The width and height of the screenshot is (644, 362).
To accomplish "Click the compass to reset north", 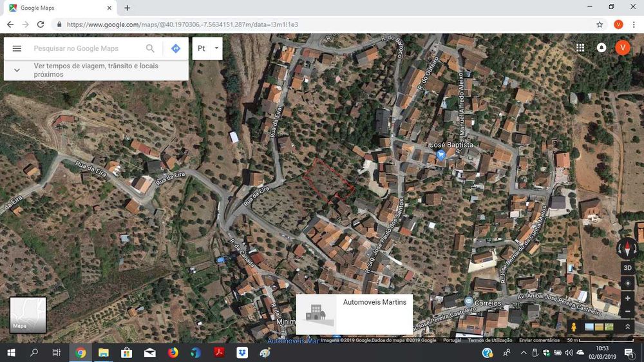I will [x=627, y=248].
